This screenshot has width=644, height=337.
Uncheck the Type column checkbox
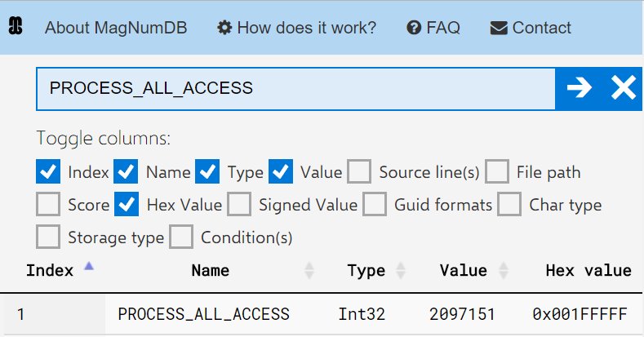[x=207, y=171]
